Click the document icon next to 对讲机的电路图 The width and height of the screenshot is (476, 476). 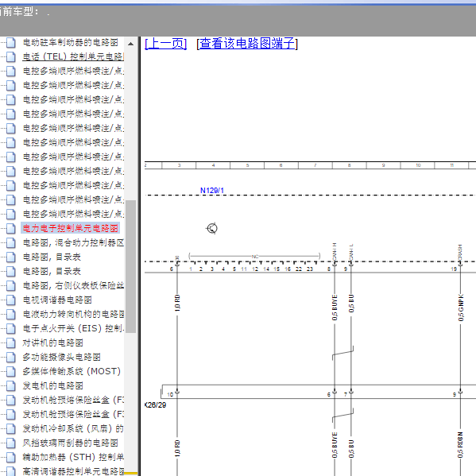[11, 342]
